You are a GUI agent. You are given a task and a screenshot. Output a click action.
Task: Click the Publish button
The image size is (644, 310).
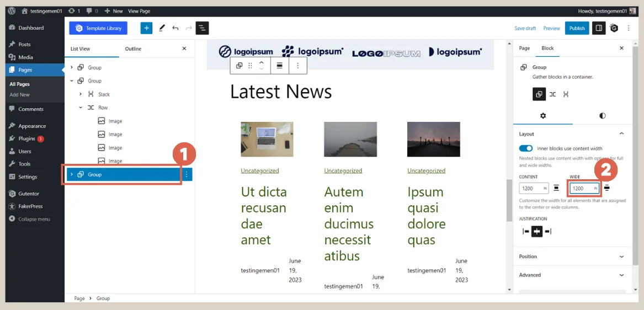tap(577, 28)
